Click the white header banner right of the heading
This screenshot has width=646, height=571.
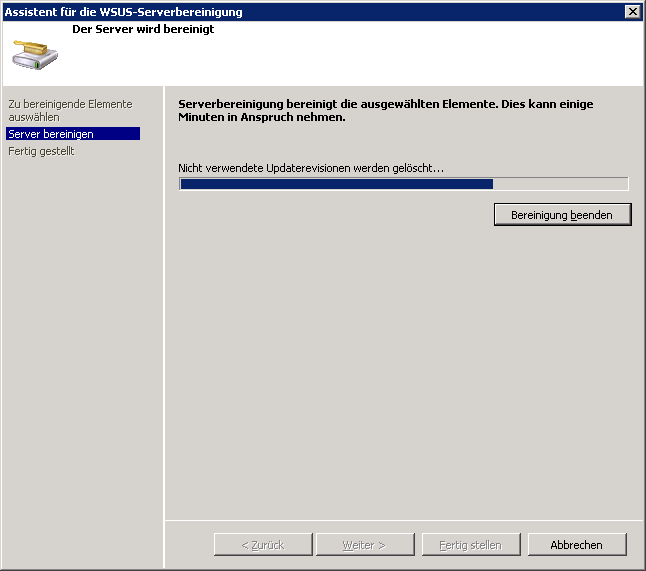(x=430, y=55)
